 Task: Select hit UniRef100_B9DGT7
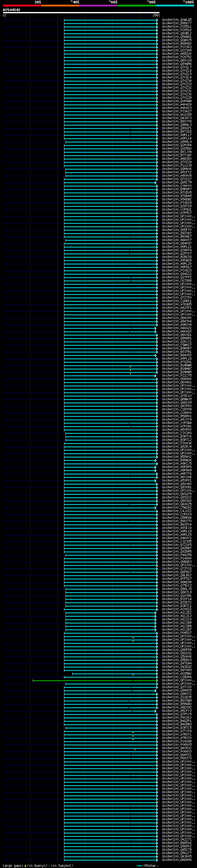[x=177, y=23]
